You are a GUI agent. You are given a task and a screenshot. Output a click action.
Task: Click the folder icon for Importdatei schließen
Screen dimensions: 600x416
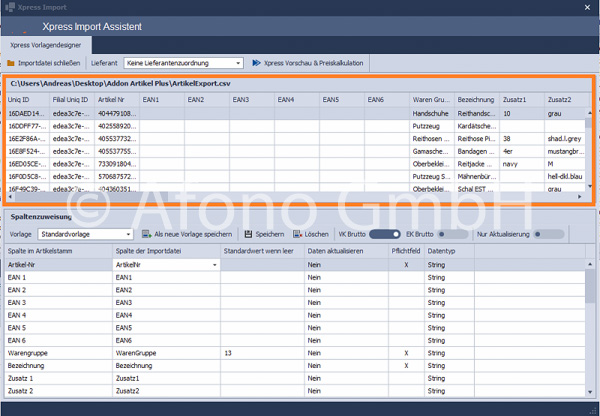click(x=11, y=63)
